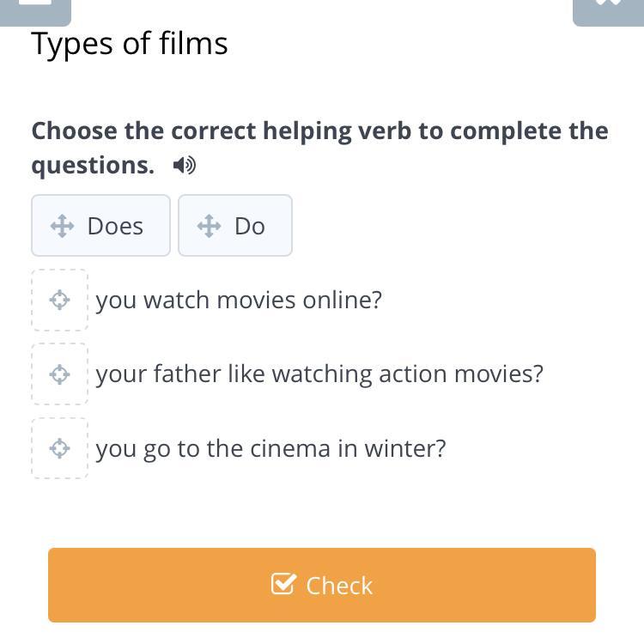
Task: Click the move handle on the Does chip
Action: point(63,226)
